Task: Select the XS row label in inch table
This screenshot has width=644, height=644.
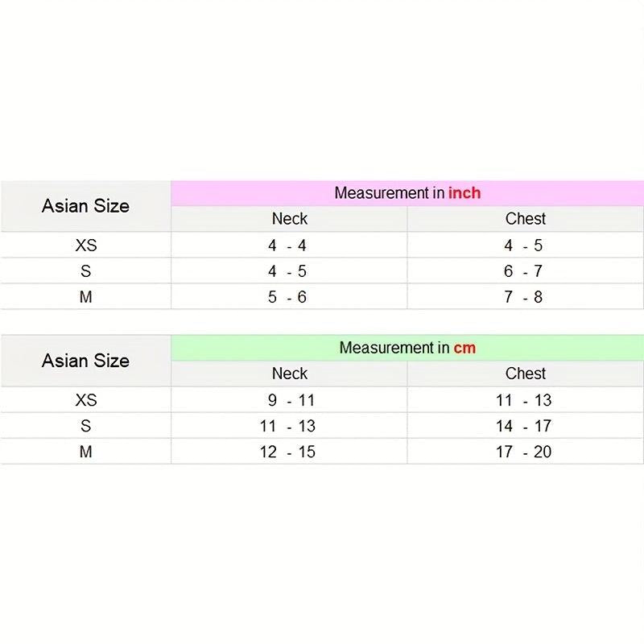Action: [x=85, y=246]
